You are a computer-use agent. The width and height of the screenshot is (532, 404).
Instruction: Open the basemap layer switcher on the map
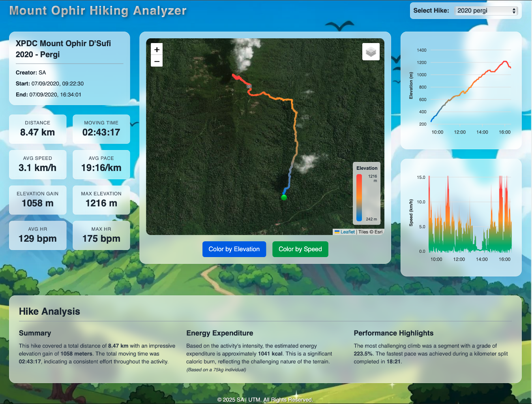(x=370, y=51)
